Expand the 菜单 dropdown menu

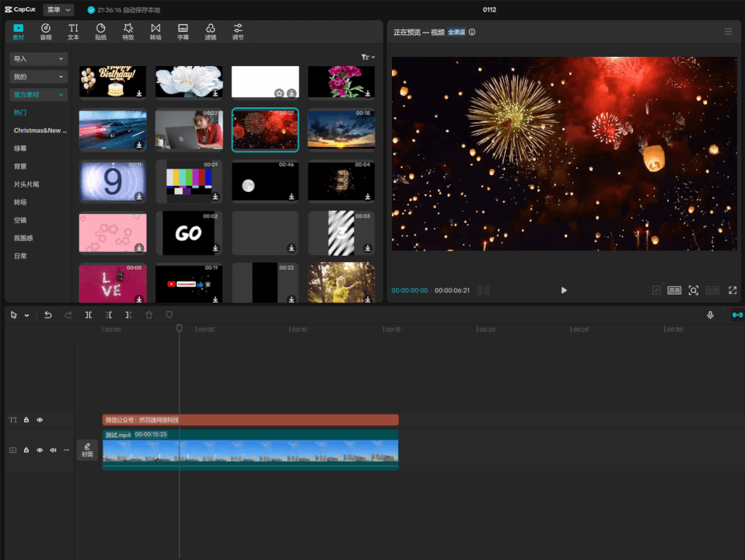click(x=58, y=9)
